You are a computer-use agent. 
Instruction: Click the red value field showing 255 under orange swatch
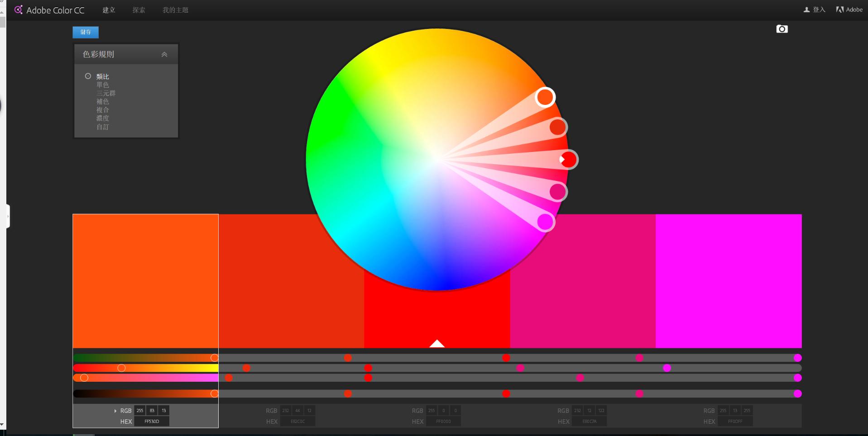pyautogui.click(x=140, y=411)
